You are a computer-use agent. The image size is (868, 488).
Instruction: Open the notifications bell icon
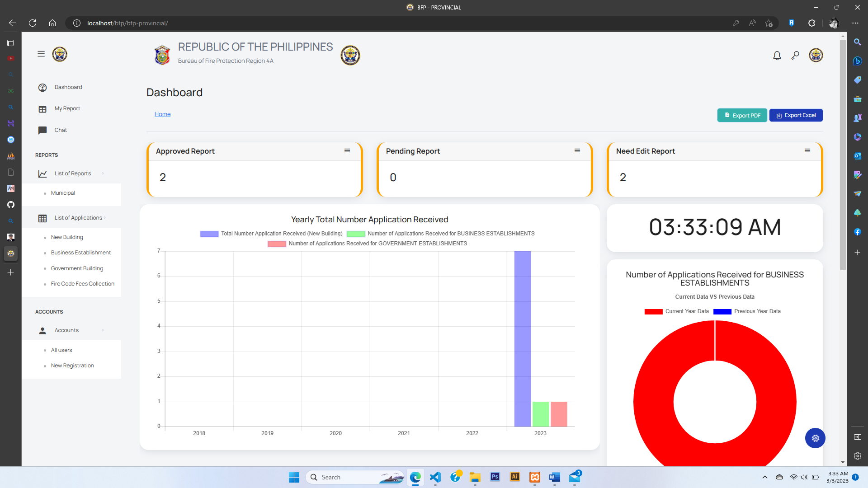pos(777,56)
